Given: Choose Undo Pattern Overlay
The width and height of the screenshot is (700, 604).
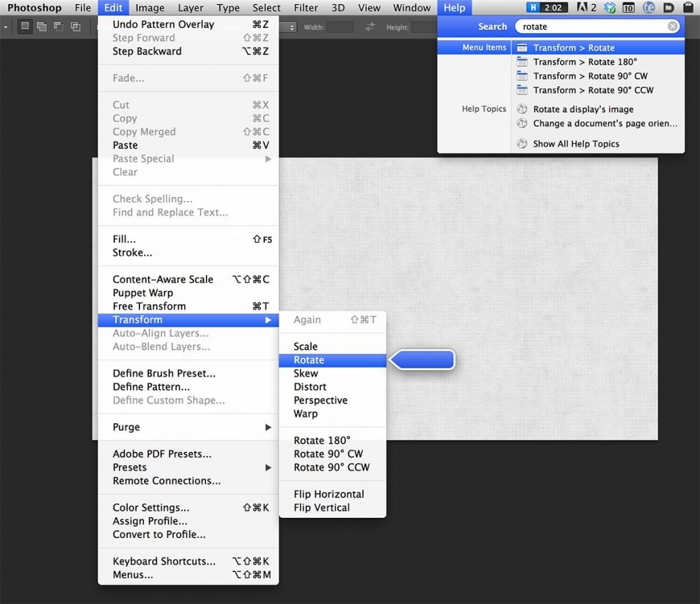Looking at the screenshot, I should point(188,24).
